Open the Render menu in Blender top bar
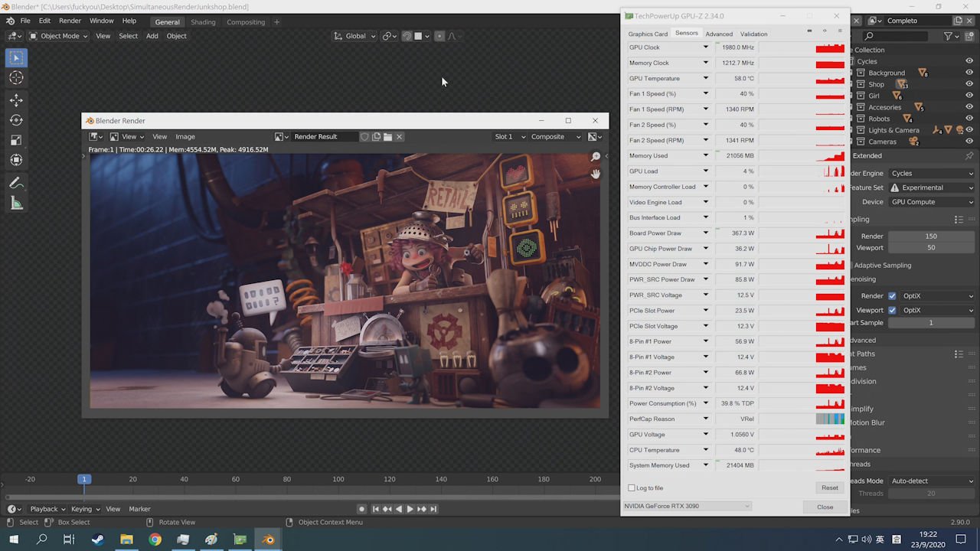This screenshot has height=551, width=980. [x=70, y=21]
